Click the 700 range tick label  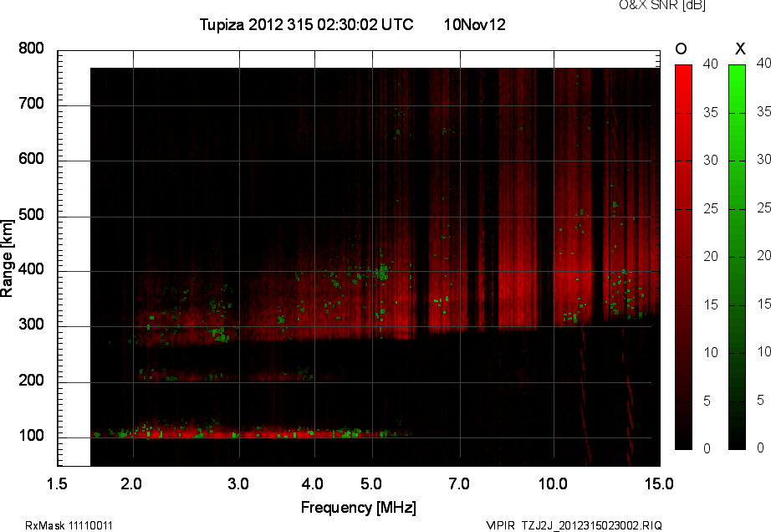pyautogui.click(x=31, y=104)
